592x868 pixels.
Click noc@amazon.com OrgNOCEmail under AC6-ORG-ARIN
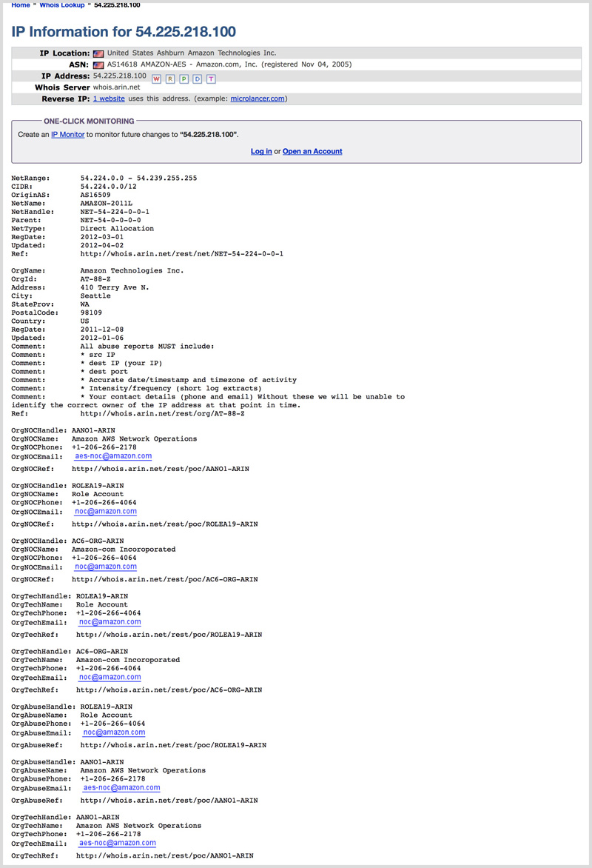tap(106, 567)
